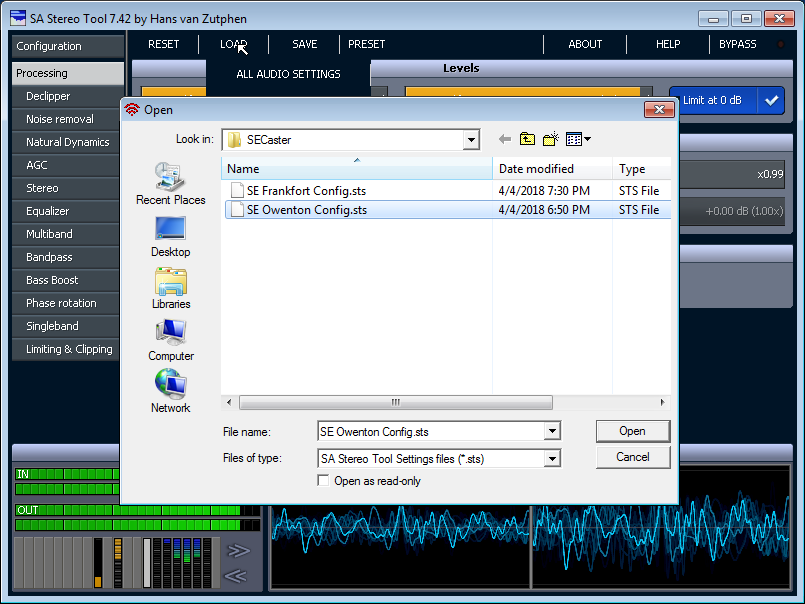Open the Equalizer section

(x=66, y=211)
